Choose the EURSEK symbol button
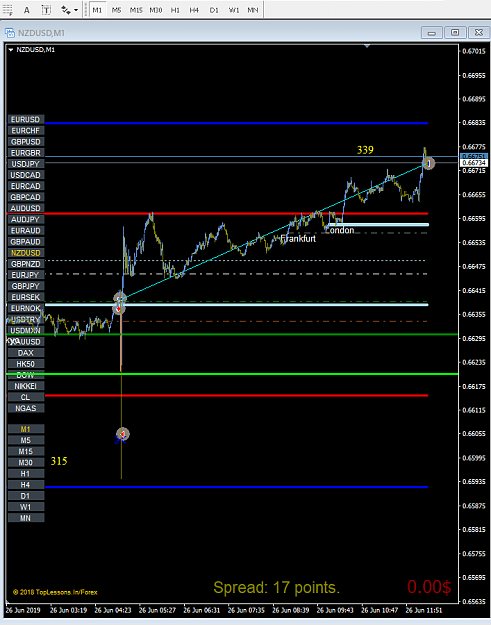The image size is (491, 625). coord(26,297)
